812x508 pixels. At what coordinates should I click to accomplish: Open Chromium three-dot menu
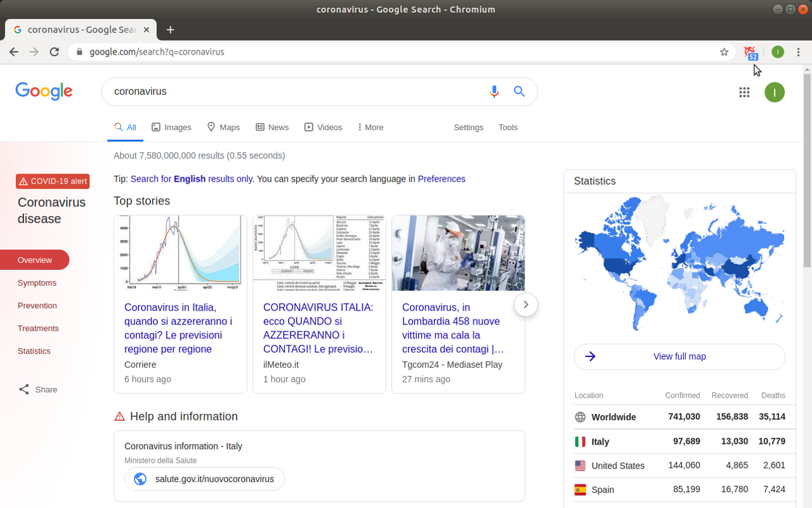(x=799, y=52)
